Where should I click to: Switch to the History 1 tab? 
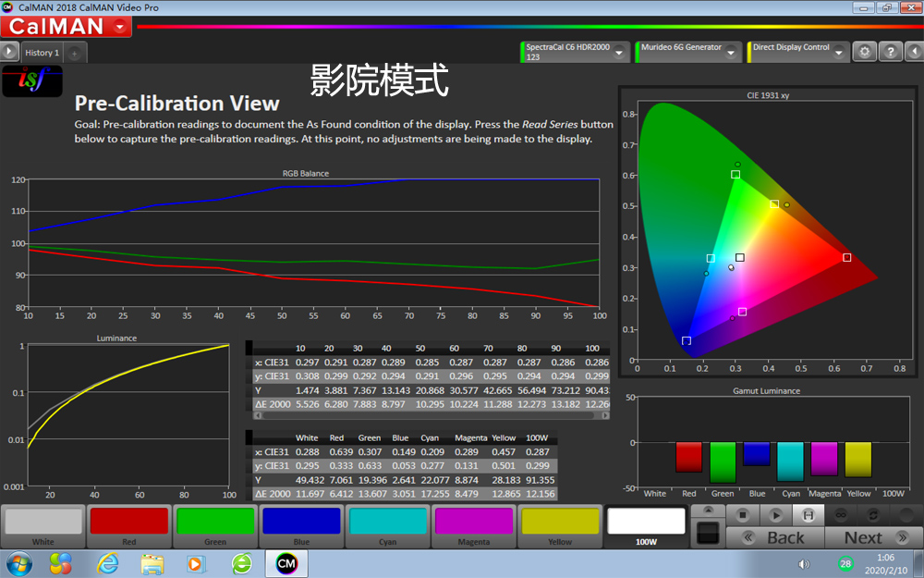pyautogui.click(x=42, y=53)
